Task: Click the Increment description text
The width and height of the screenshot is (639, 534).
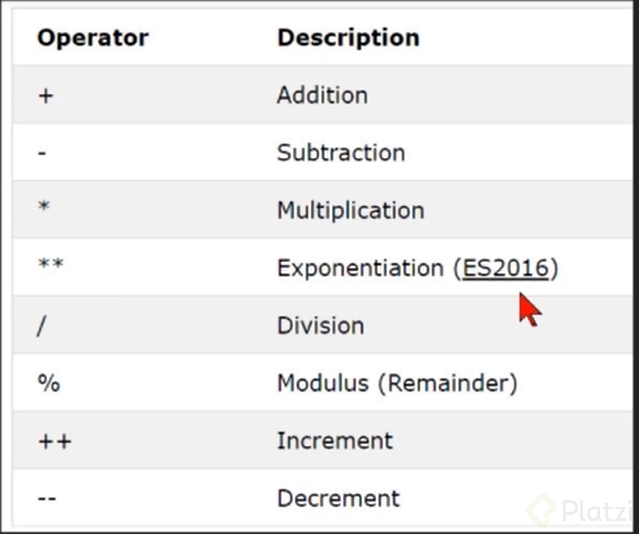Action: [x=335, y=441]
